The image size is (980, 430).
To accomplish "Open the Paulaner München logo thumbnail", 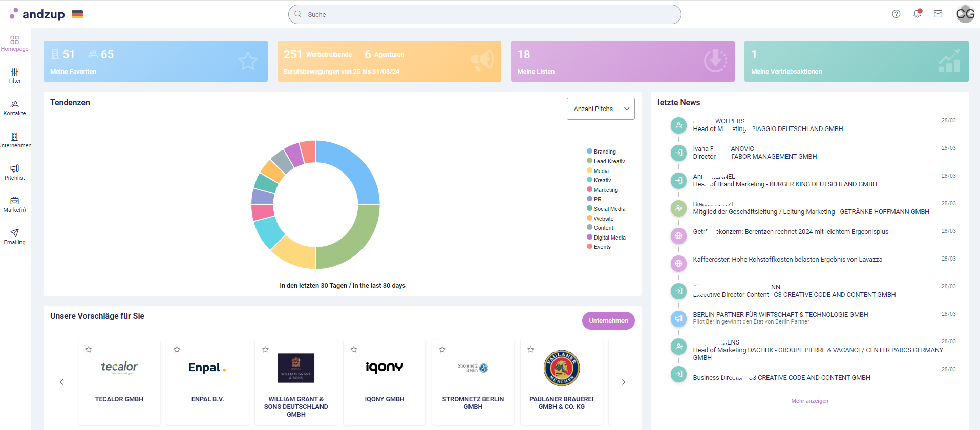I will coord(561,368).
